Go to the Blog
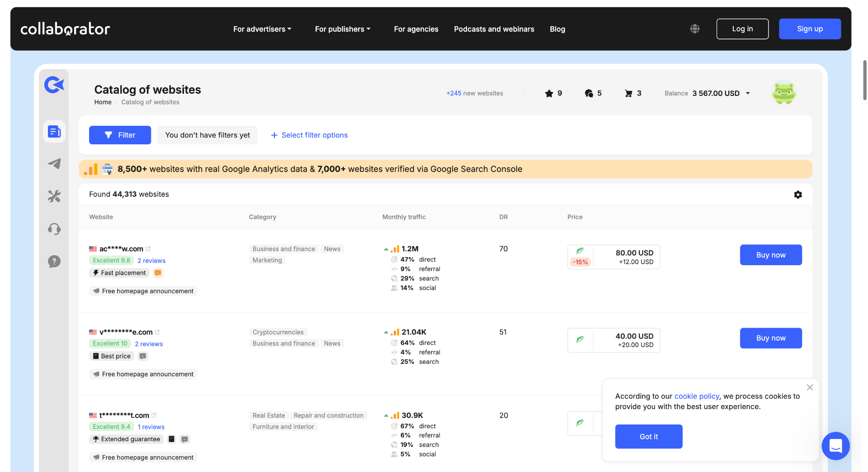868x472 pixels. coord(557,29)
